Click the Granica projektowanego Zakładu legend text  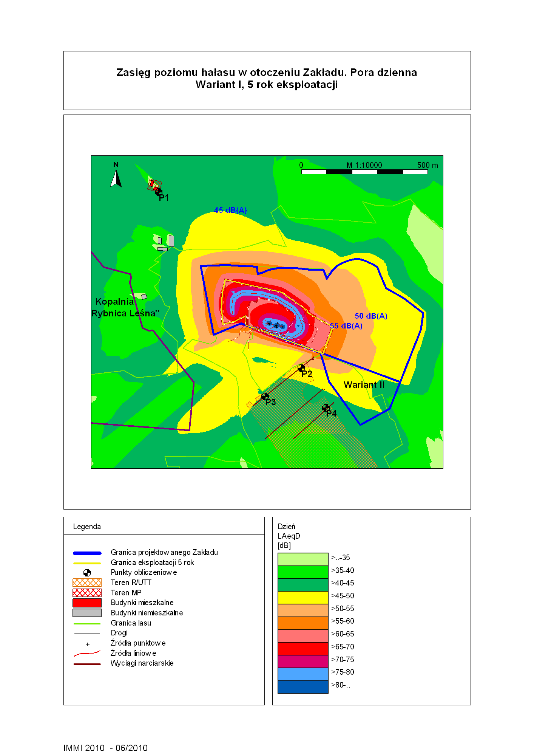point(164,552)
